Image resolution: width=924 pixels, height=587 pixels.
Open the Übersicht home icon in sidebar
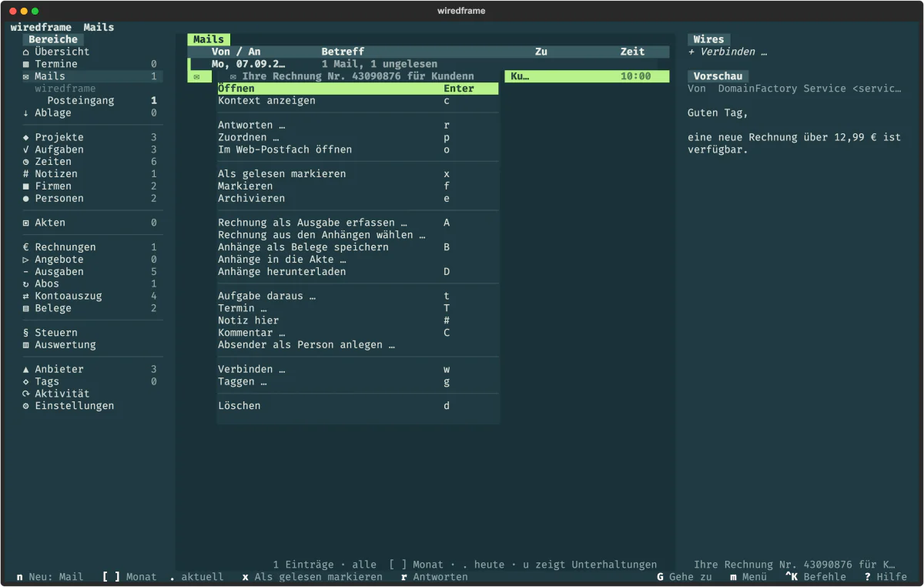click(25, 52)
